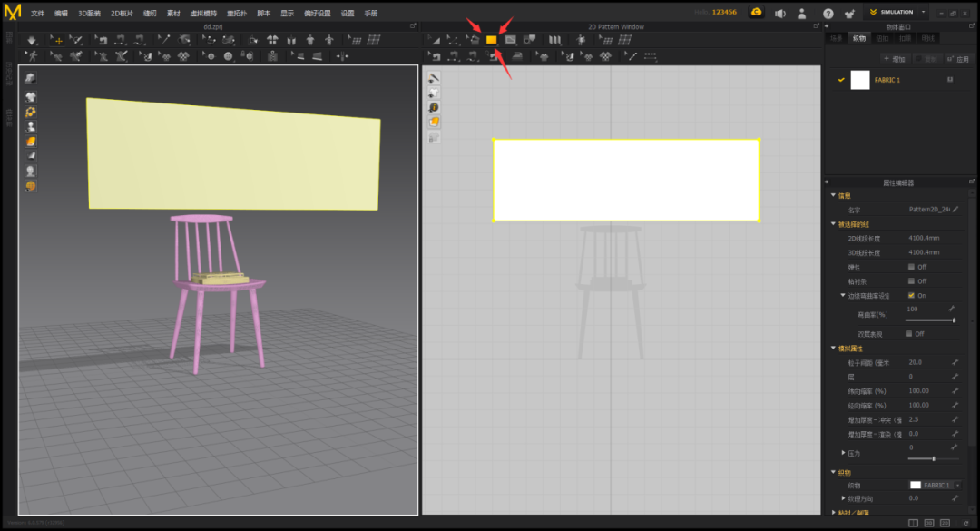Open the 2D板片 menu

click(x=122, y=14)
